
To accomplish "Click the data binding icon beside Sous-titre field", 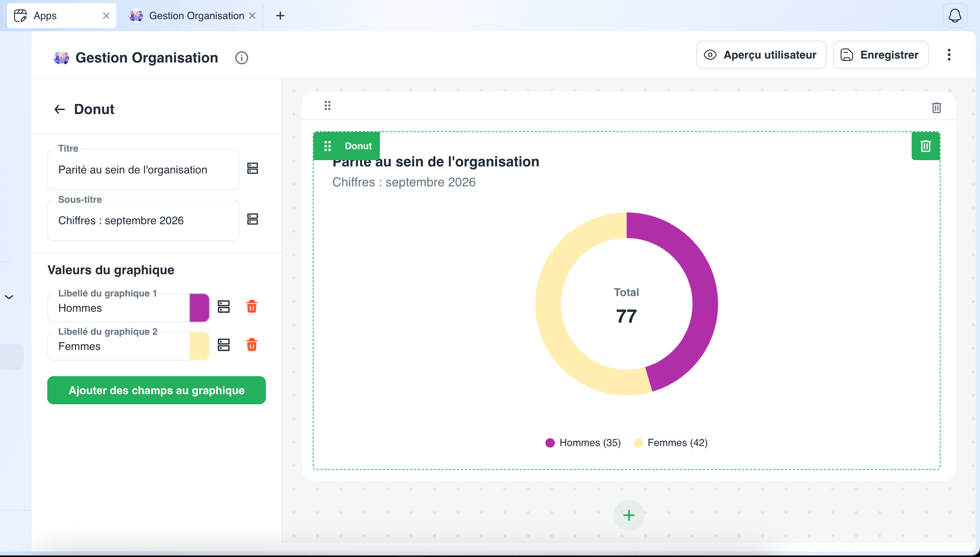I will tap(253, 219).
